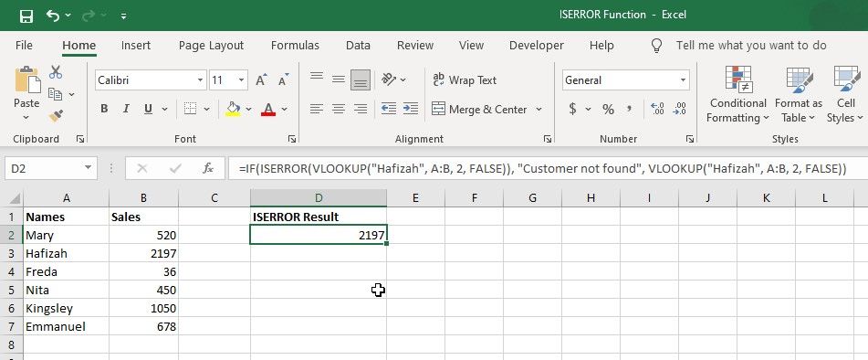Image resolution: width=868 pixels, height=360 pixels.
Task: Open the Format as Table gallery
Action: pos(799,94)
